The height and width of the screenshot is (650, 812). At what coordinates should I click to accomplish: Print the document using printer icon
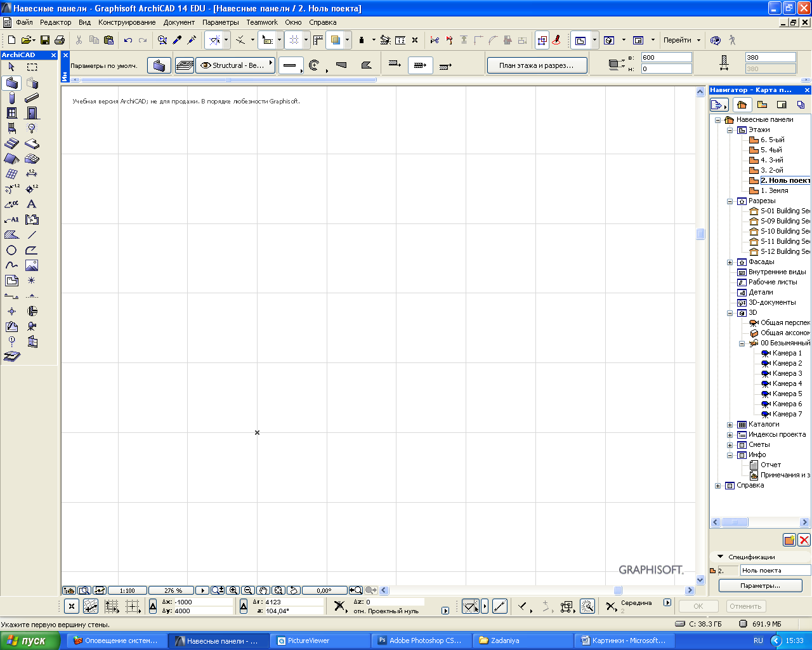tap(60, 40)
